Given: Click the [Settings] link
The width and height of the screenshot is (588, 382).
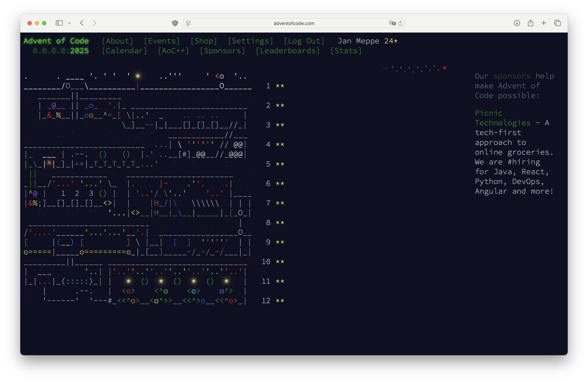Looking at the screenshot, I should pyautogui.click(x=250, y=41).
